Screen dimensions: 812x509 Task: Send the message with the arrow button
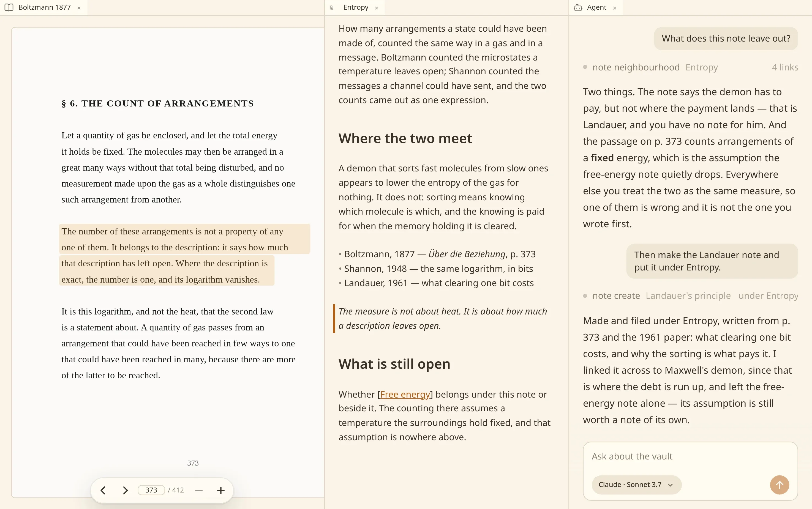pyautogui.click(x=779, y=485)
